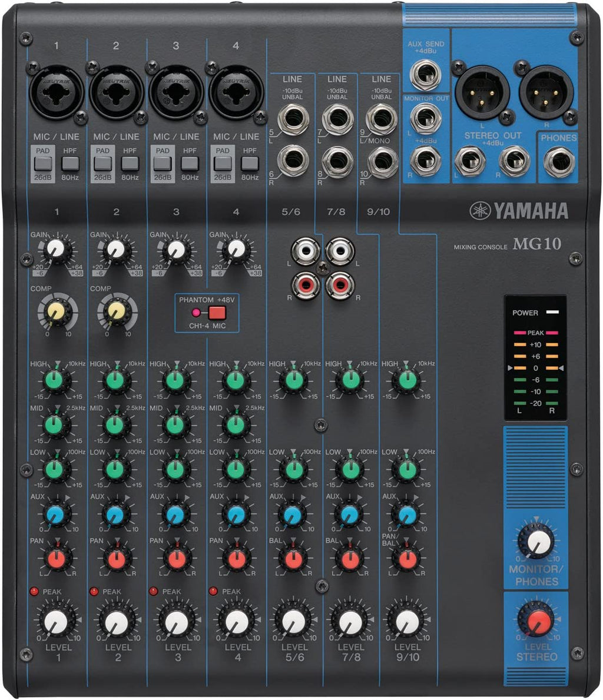Select the channel 3 MIC/LINE combo jack
603x700 pixels.
(x=176, y=92)
